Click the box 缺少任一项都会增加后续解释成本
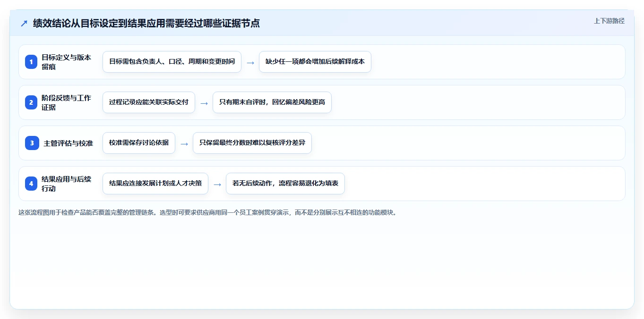644x319 pixels. point(315,62)
